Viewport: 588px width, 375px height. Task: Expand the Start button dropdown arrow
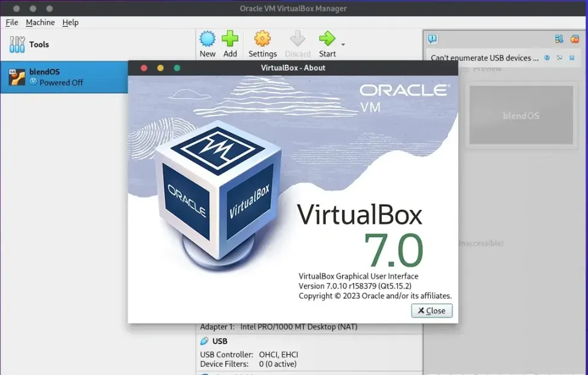[x=343, y=45]
